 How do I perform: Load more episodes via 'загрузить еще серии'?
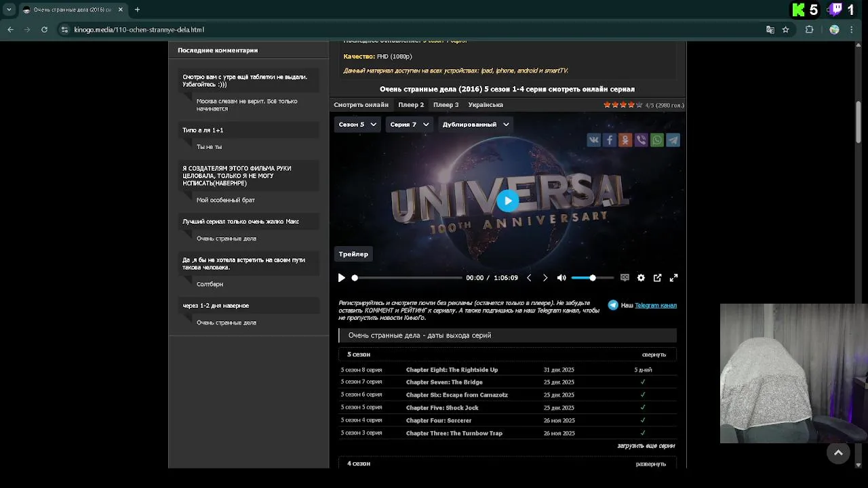pos(646,446)
